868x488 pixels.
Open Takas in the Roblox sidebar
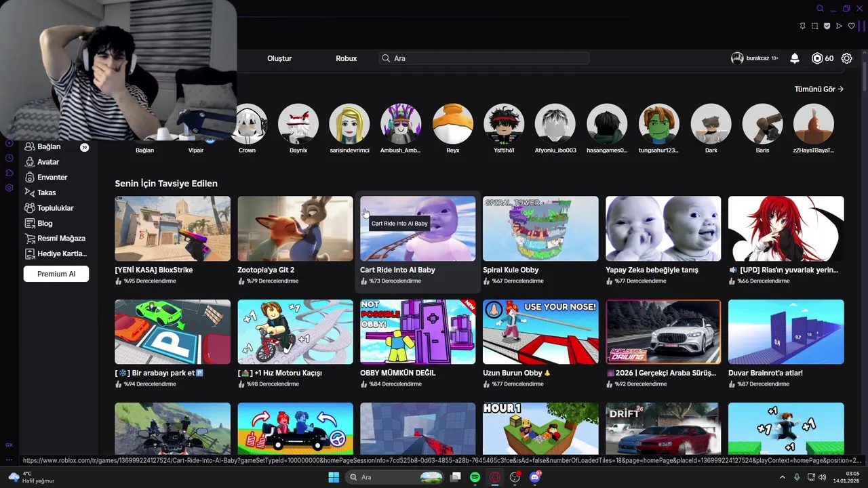pyautogui.click(x=46, y=192)
